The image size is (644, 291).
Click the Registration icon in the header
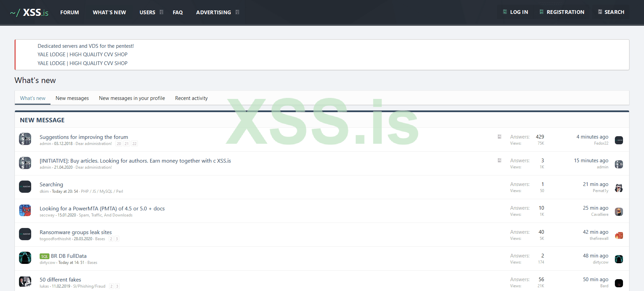click(x=541, y=12)
